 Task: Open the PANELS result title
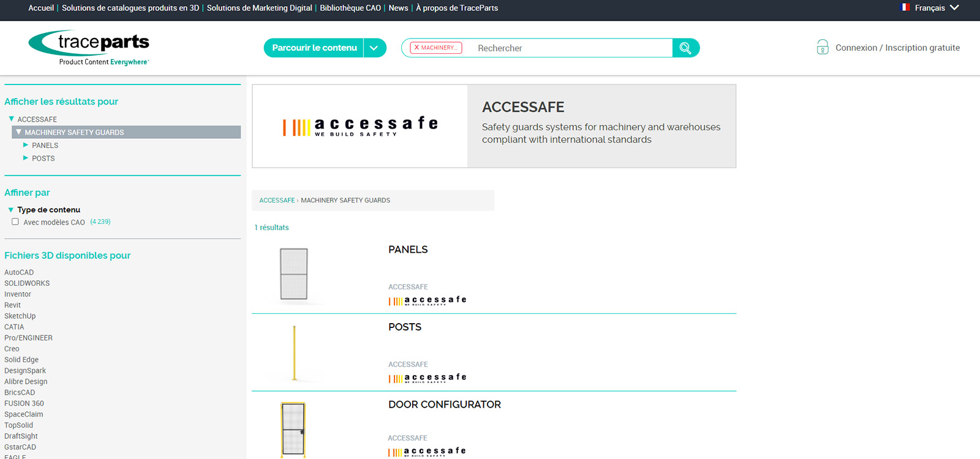[408, 250]
